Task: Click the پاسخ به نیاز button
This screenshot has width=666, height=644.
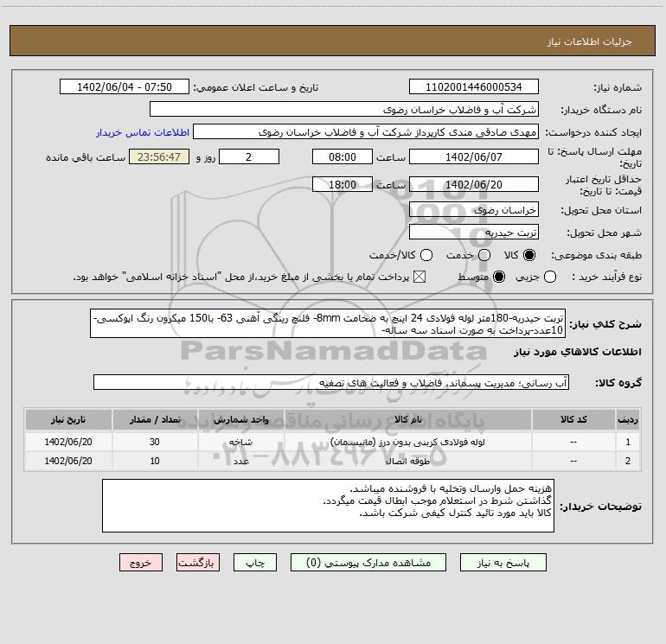Action: click(503, 563)
